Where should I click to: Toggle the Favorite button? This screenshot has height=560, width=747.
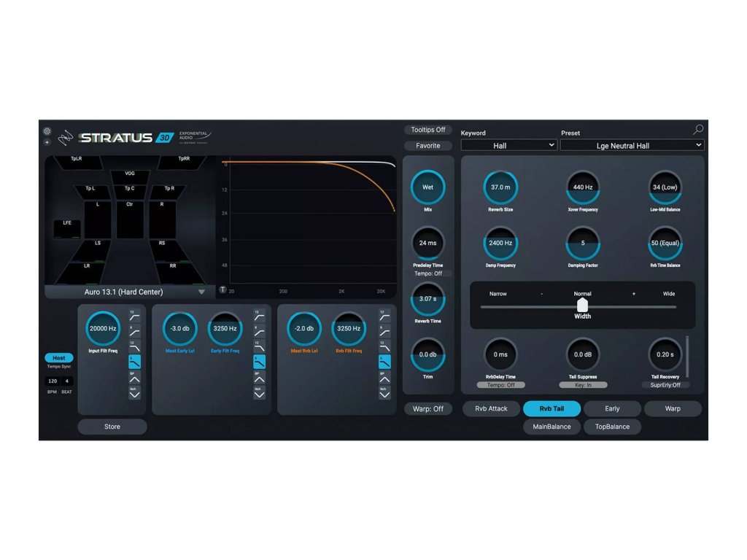click(x=427, y=146)
